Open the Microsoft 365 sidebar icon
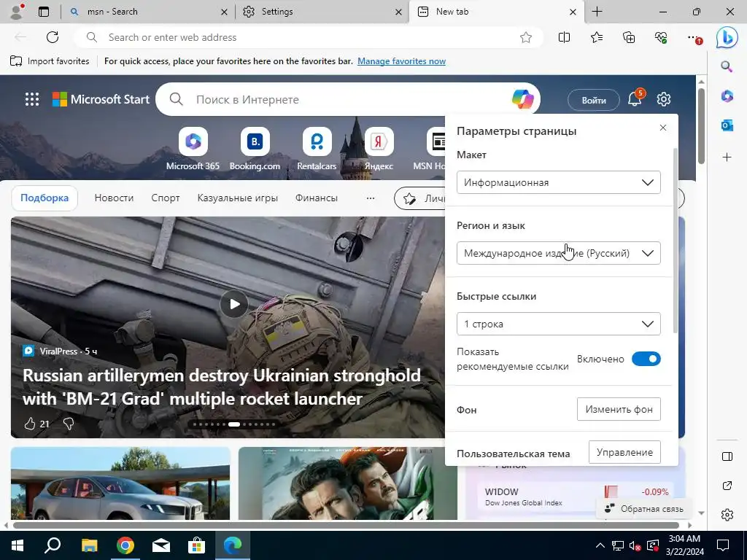This screenshot has width=747, height=560. (727, 96)
